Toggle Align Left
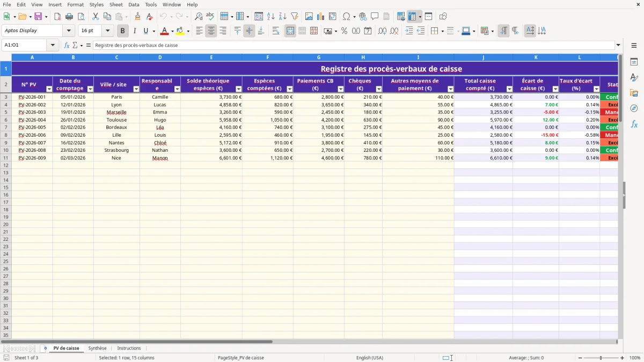 click(199, 31)
